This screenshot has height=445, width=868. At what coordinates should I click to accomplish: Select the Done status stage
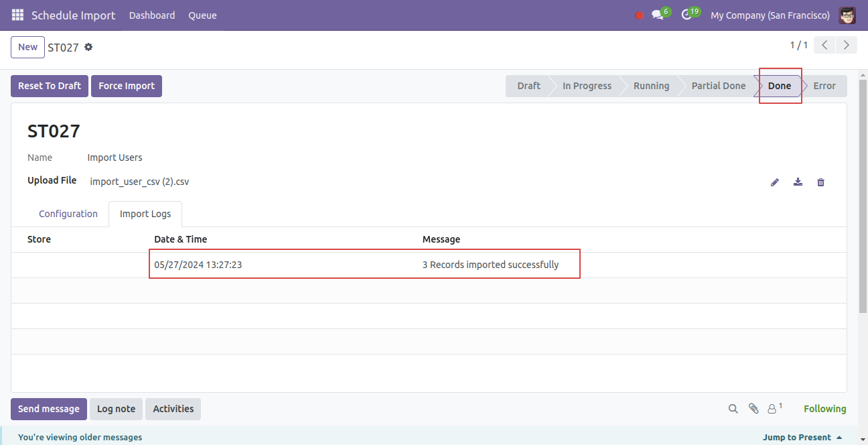click(x=779, y=86)
